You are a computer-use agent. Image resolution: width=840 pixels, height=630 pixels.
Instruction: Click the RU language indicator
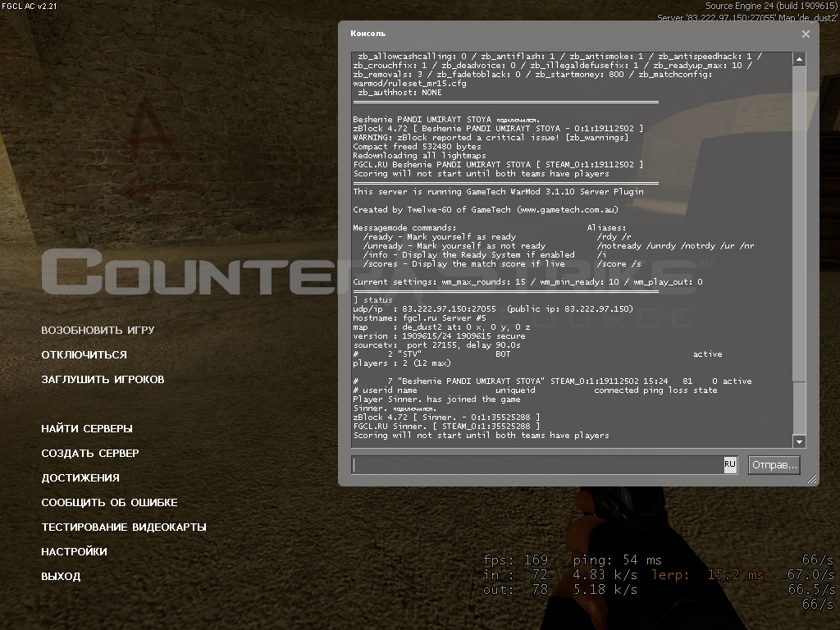click(729, 464)
